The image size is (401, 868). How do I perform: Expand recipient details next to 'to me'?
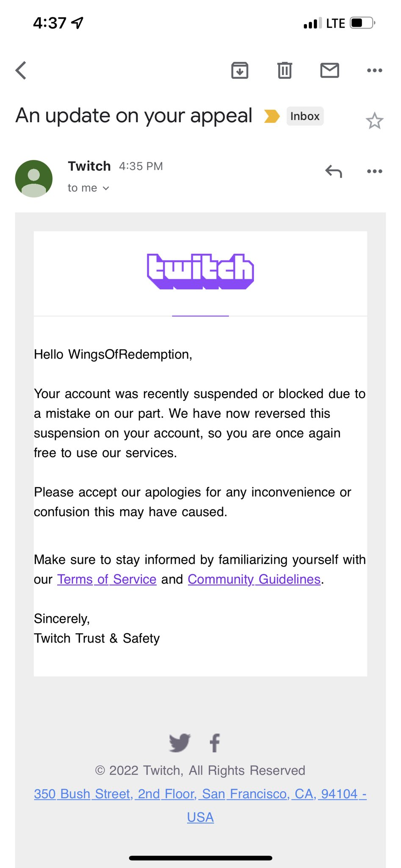click(x=106, y=188)
